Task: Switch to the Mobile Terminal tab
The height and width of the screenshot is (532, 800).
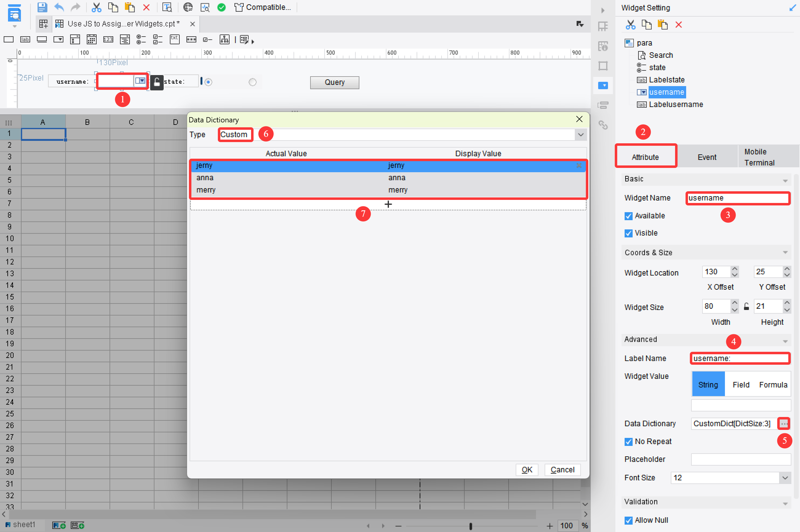Action: 760,157
